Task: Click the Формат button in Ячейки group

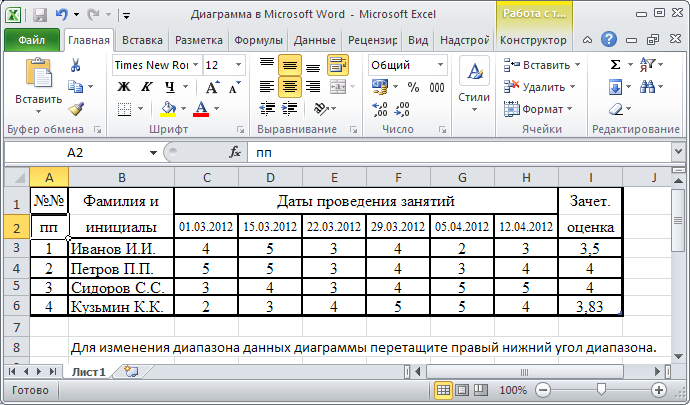Action: click(543, 108)
